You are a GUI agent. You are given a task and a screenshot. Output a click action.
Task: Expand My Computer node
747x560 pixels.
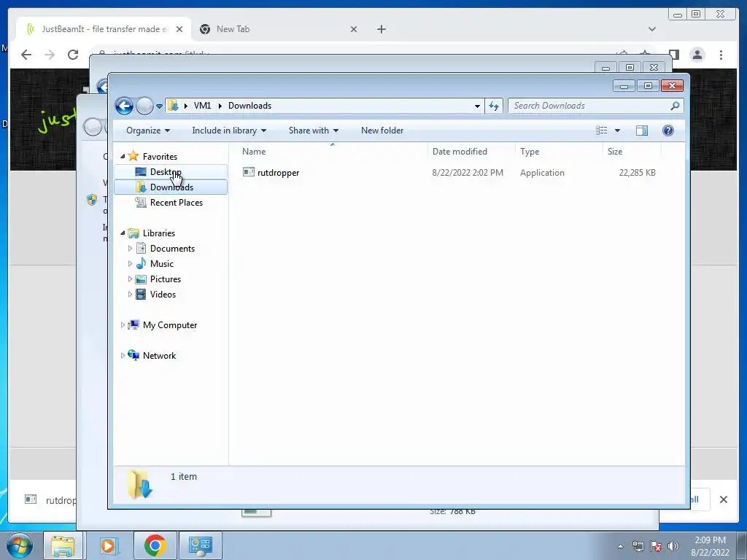pyautogui.click(x=123, y=324)
